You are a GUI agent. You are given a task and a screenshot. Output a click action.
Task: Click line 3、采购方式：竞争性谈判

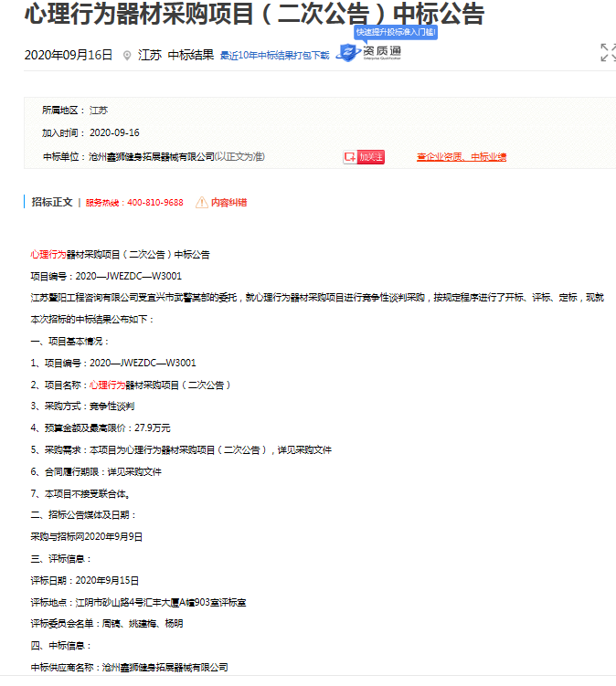82,406
